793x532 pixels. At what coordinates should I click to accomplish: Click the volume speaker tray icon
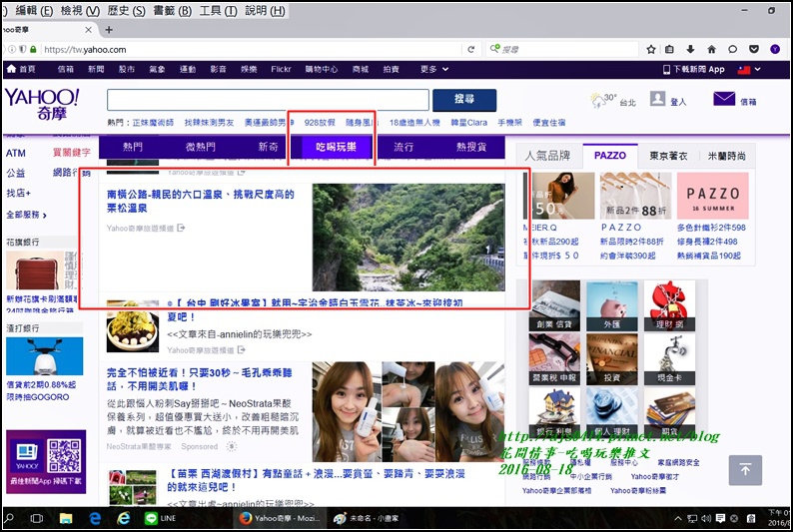tap(706, 518)
